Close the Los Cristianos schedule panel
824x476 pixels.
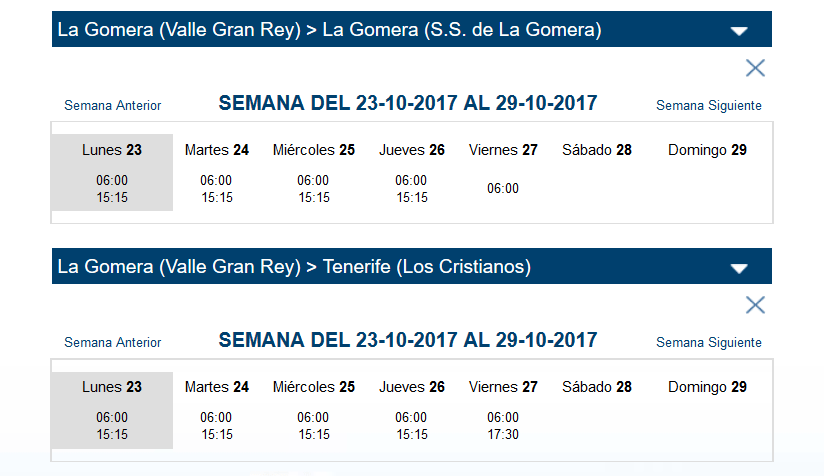[755, 305]
